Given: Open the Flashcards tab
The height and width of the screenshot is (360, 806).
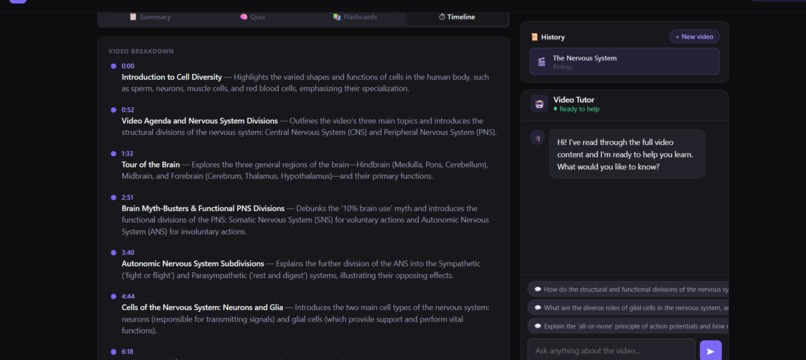Looking at the screenshot, I should tap(355, 17).
